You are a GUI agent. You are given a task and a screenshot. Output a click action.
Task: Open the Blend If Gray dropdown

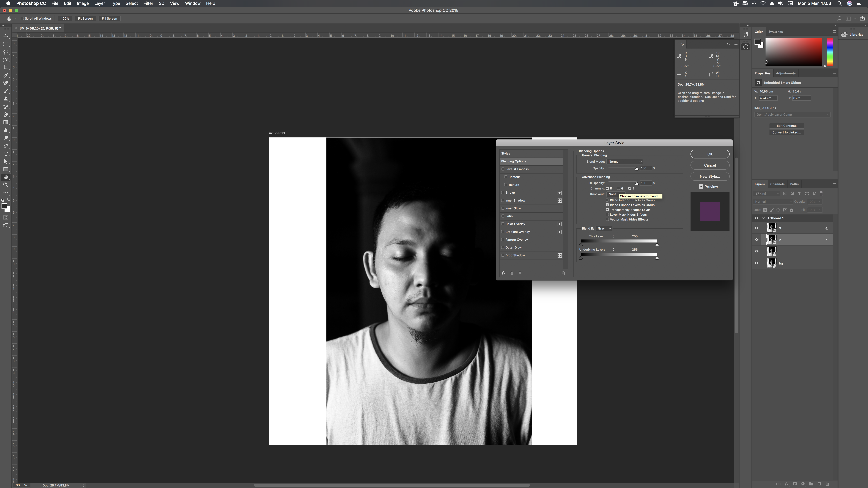coord(604,228)
